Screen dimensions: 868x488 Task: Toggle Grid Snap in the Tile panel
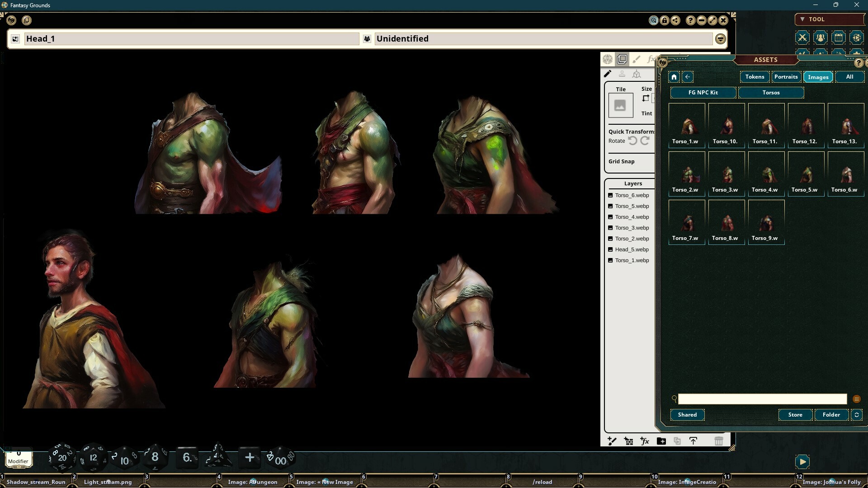pyautogui.click(x=622, y=161)
